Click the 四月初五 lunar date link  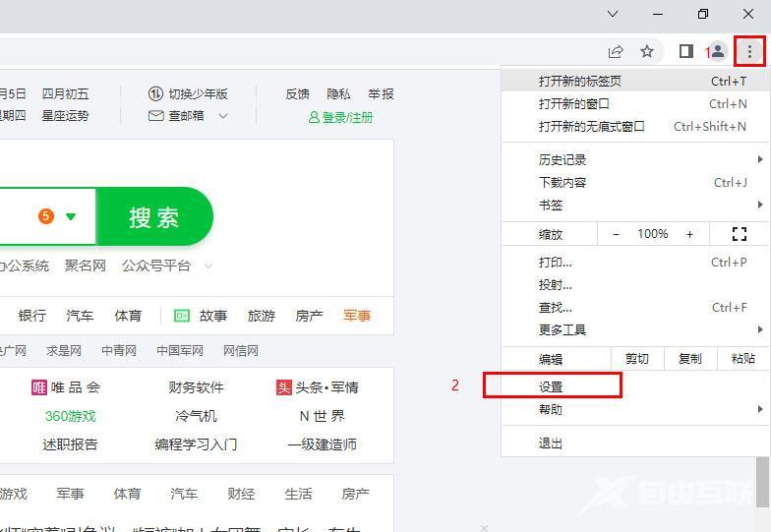click(65, 93)
